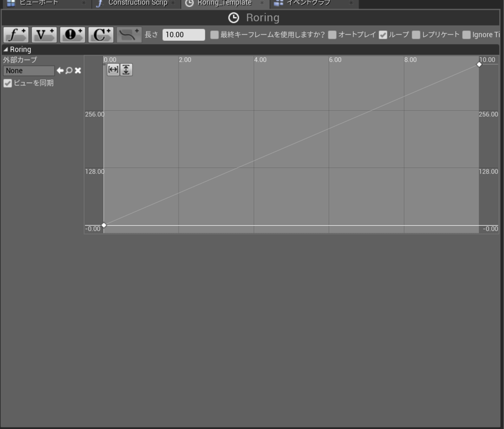The image size is (504, 429).
Task: Uncheck the ループ checkbox
Action: (383, 35)
